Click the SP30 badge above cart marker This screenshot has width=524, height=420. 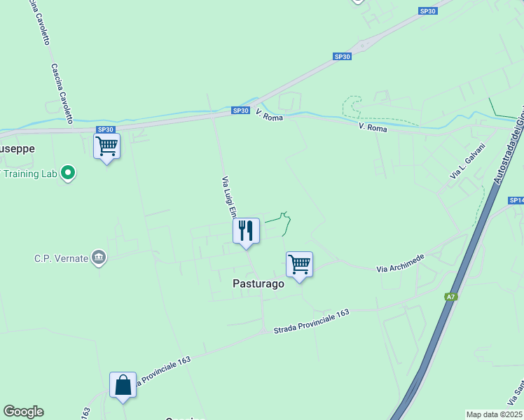click(x=106, y=129)
